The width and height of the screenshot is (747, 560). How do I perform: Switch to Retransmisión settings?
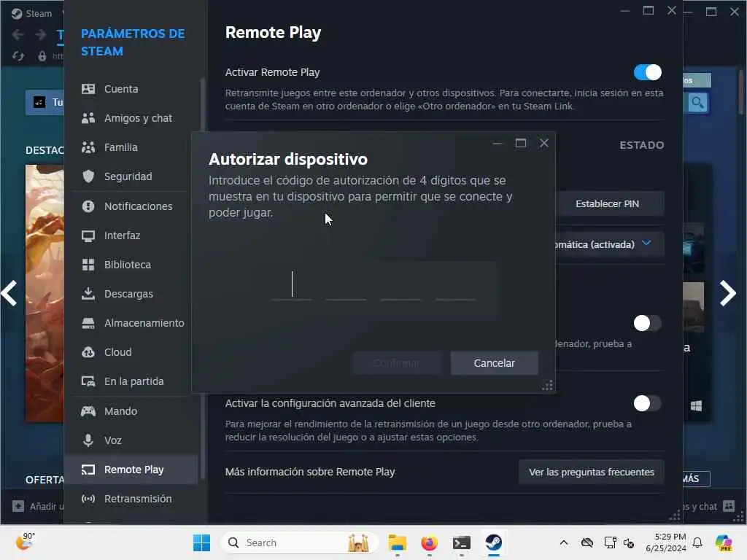click(131, 499)
